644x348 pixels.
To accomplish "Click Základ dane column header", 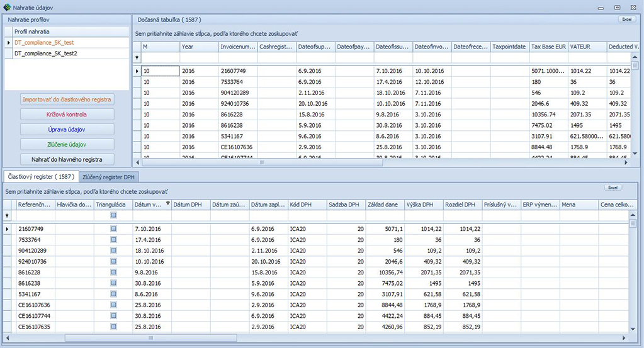I will tap(385, 205).
